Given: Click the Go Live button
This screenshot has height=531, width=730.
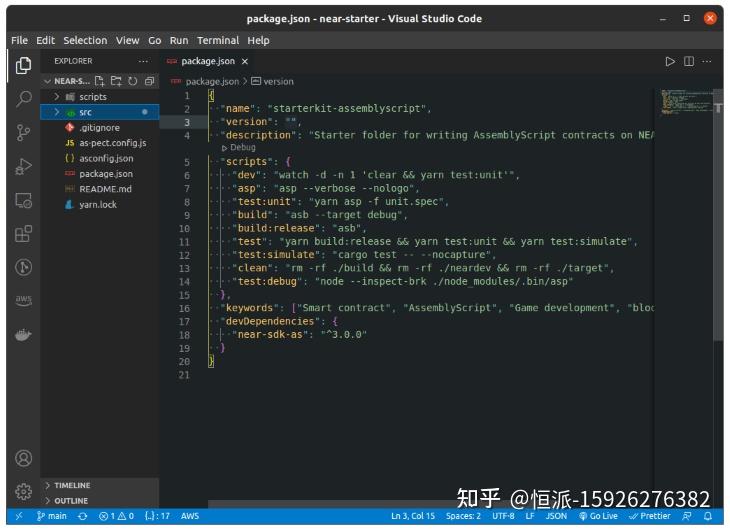Looking at the screenshot, I should click(x=598, y=516).
